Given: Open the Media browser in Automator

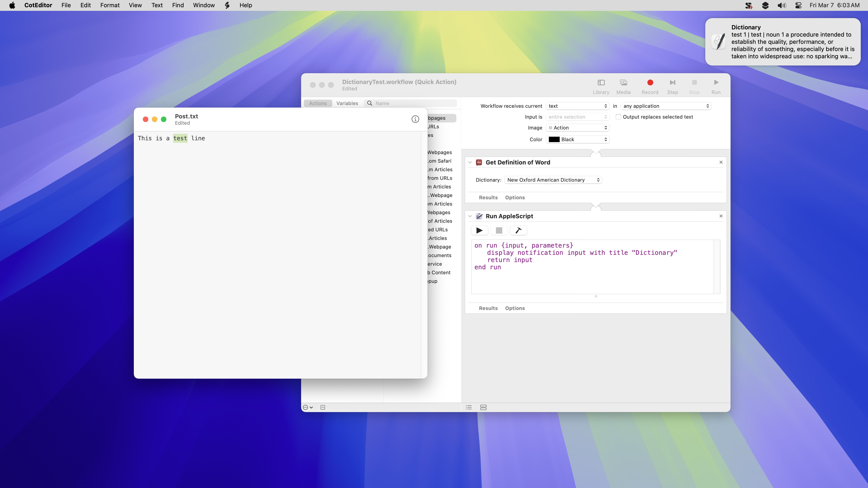Looking at the screenshot, I should pyautogui.click(x=623, y=87).
